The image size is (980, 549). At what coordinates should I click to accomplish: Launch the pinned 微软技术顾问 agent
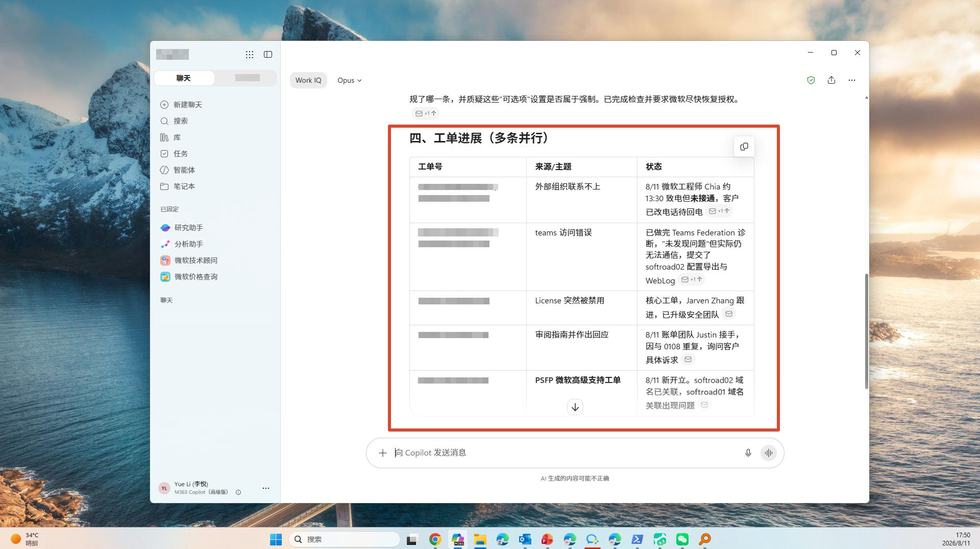pos(189,260)
